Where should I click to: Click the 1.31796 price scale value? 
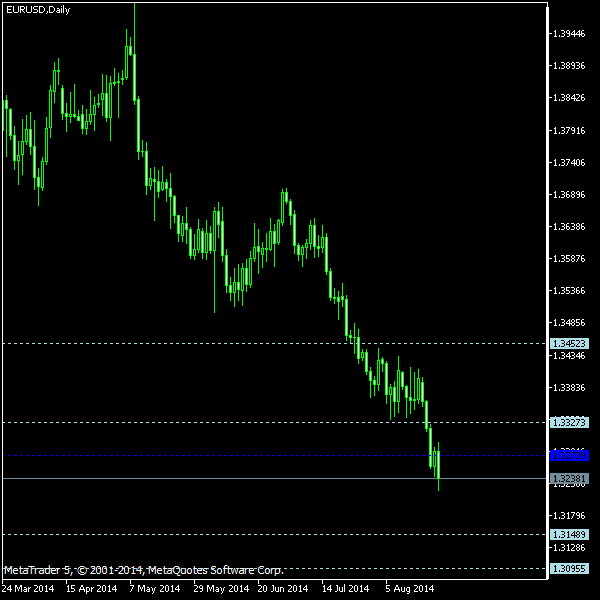coord(569,515)
